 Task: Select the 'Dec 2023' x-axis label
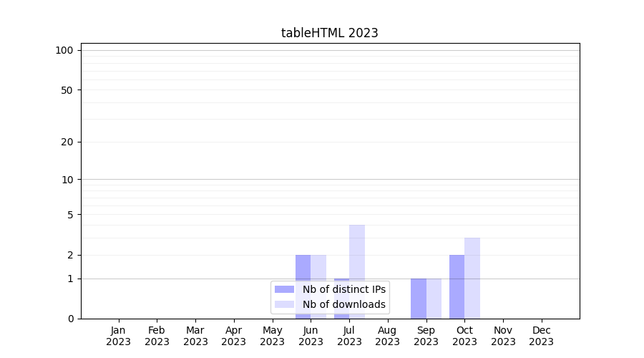pos(541,336)
